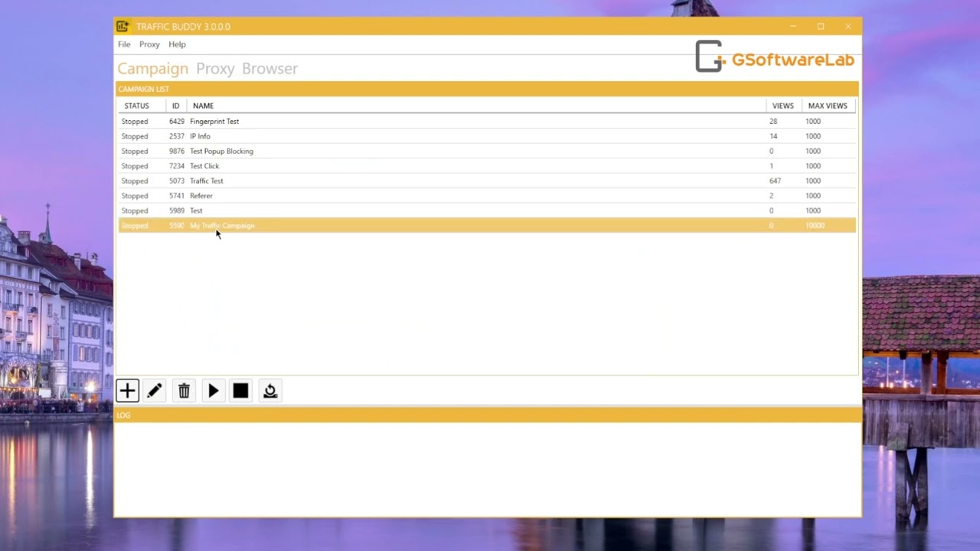The image size is (980, 551).
Task: Switch to the Campaign tab
Action: pos(152,69)
